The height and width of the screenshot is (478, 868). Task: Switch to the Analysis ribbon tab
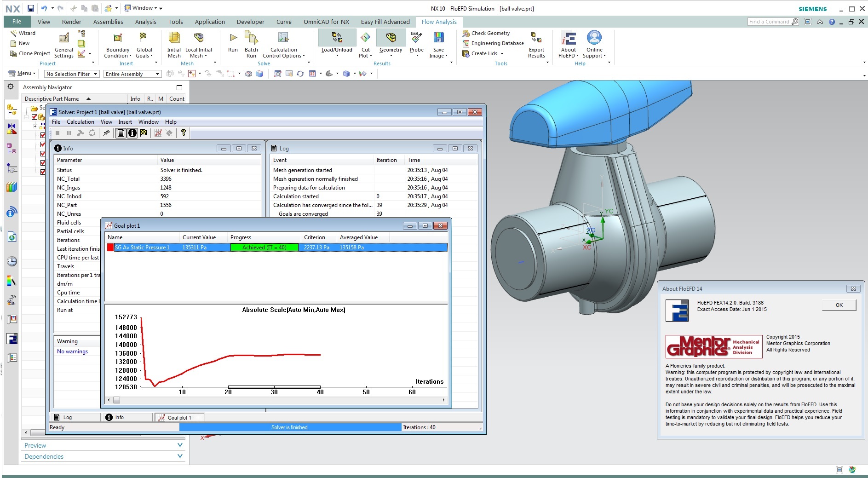[146, 22]
